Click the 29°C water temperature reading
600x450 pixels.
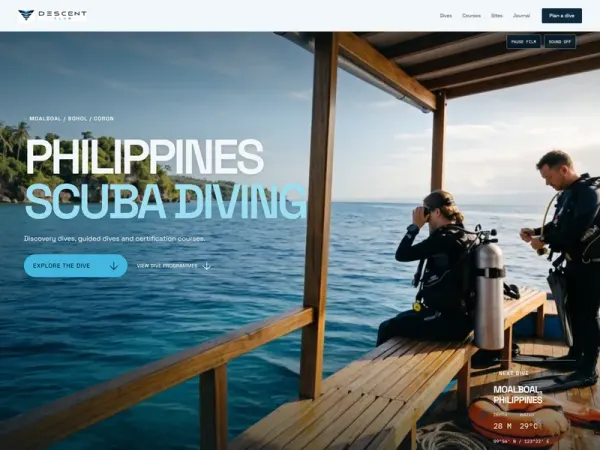[x=528, y=426]
